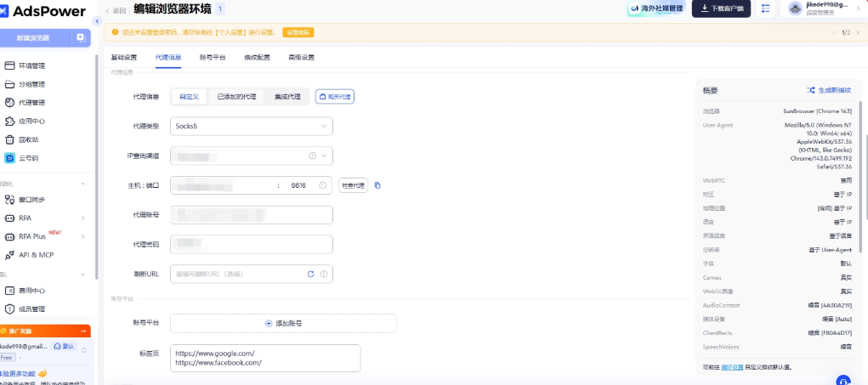Click into the 代理密码 input field

coord(252,245)
